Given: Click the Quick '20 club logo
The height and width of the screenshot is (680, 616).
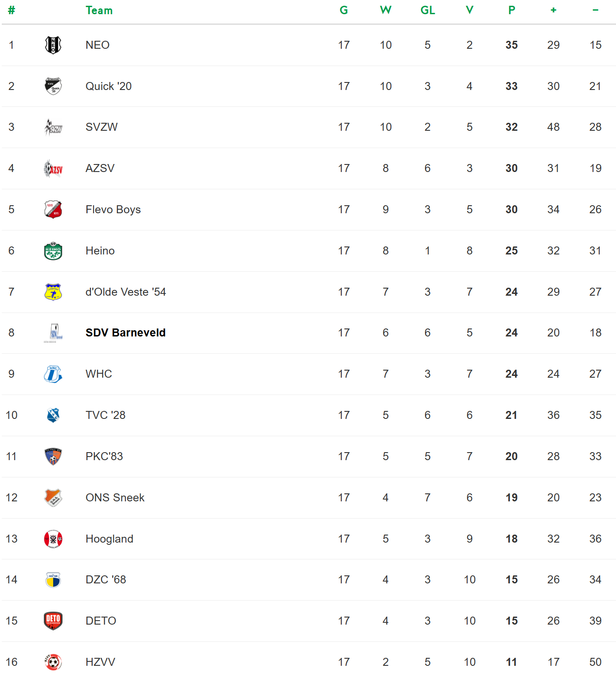Looking at the screenshot, I should 53,86.
